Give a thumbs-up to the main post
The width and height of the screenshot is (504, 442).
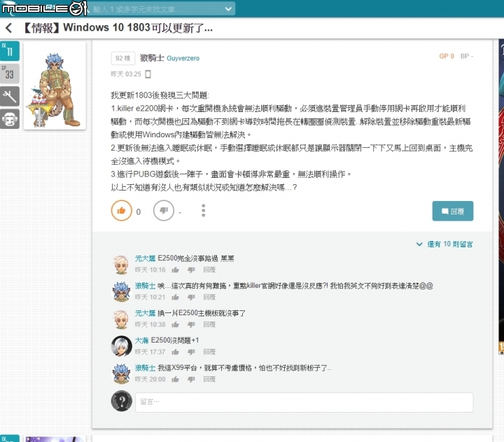click(x=122, y=211)
